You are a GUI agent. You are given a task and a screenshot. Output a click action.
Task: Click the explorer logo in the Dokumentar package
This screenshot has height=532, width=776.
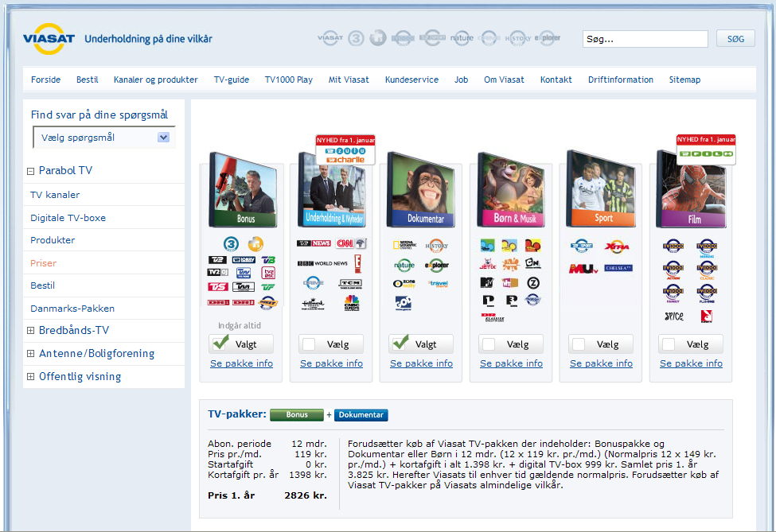coord(436,265)
